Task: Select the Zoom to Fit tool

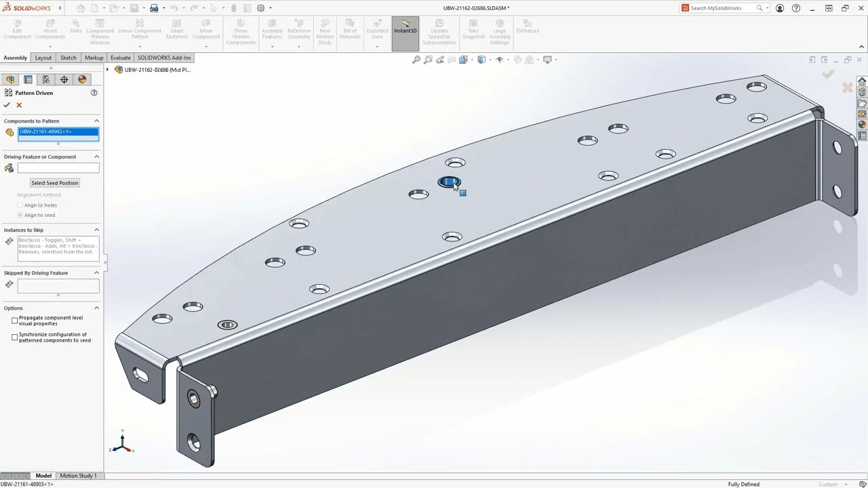Action: coord(416,60)
